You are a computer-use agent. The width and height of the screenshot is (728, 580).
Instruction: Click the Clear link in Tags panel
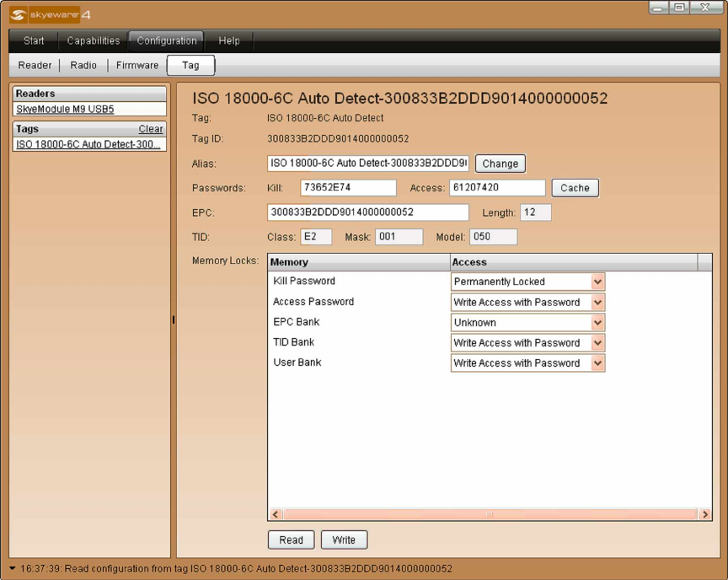151,129
